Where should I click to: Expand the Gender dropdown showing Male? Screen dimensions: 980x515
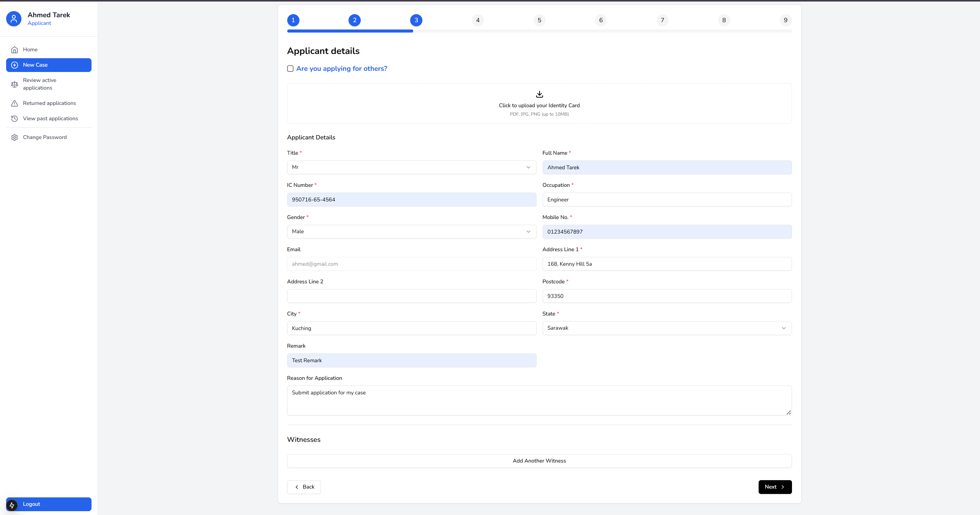[x=411, y=232]
